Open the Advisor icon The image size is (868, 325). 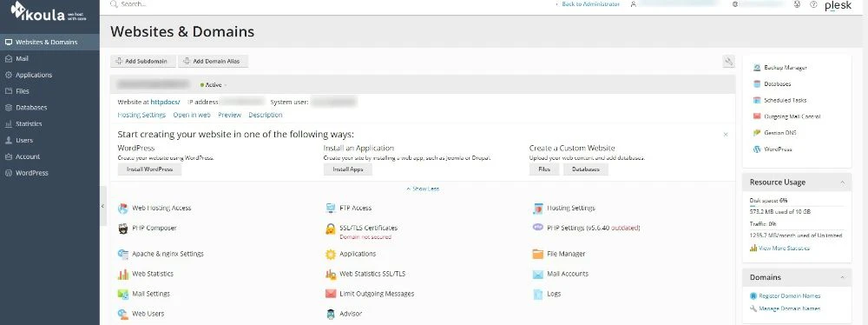click(x=331, y=314)
